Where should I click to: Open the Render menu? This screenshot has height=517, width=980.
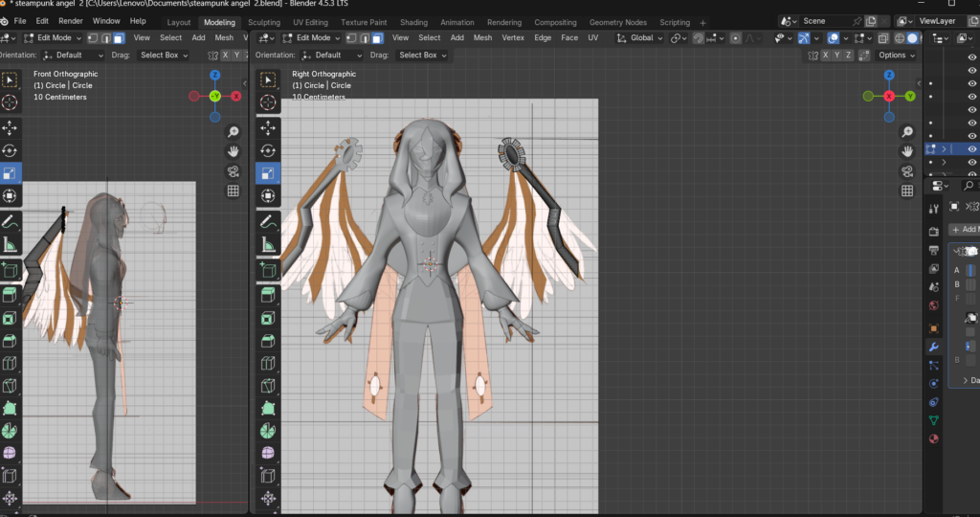[x=70, y=20]
